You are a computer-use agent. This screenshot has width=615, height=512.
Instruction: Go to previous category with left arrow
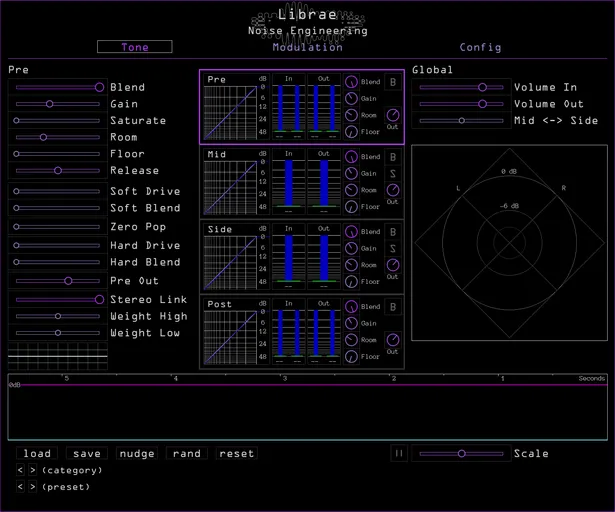point(20,470)
